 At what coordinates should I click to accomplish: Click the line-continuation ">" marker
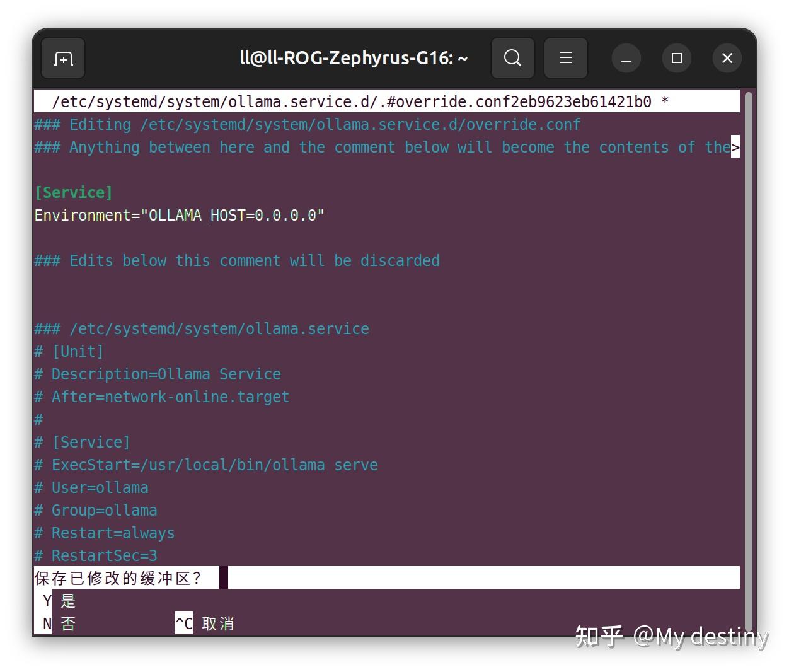click(736, 147)
